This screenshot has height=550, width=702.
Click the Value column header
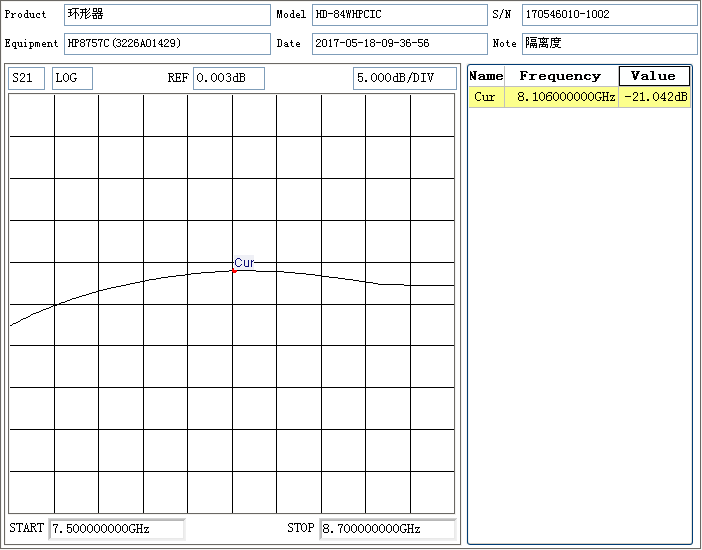(654, 76)
